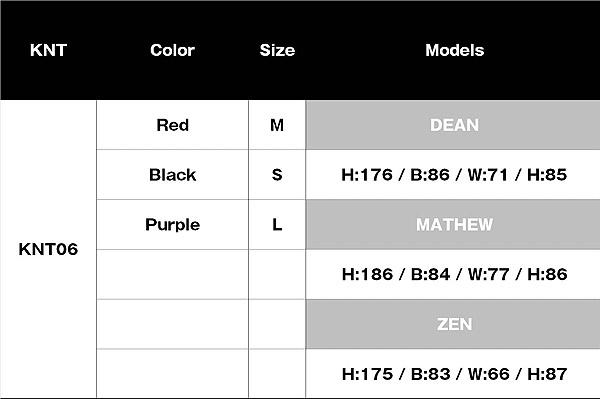Select the ZEN model name row

(453, 324)
